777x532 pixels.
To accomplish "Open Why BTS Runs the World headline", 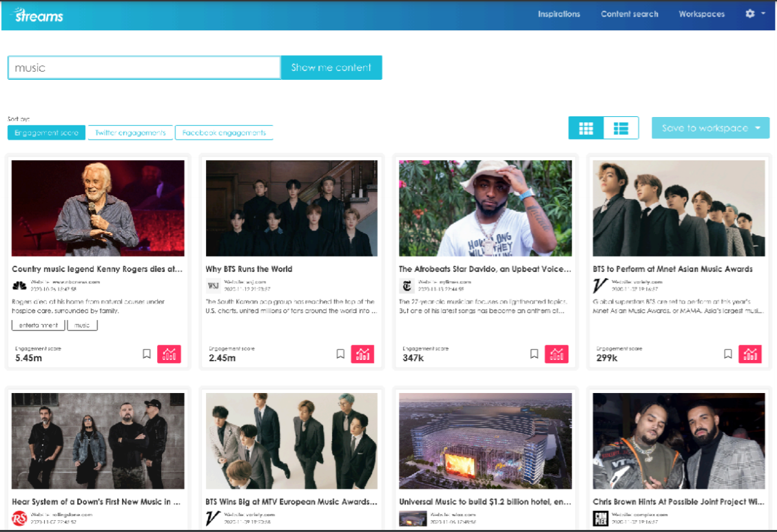I will click(x=249, y=268).
